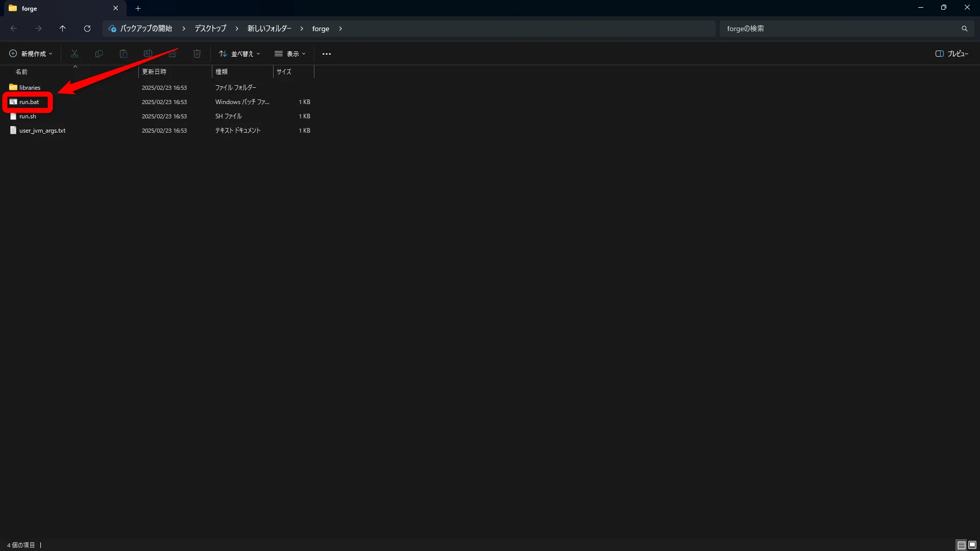
Task: Expand the 表示 view dropdown
Action: click(290, 54)
